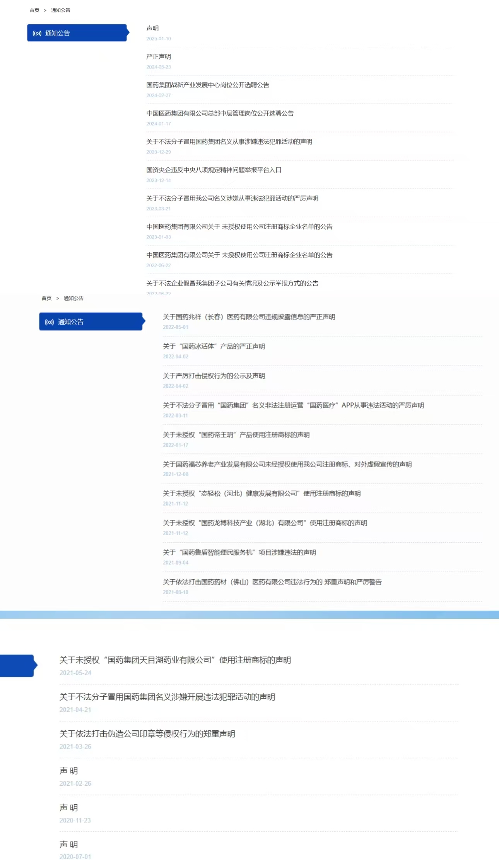Click the broadcast icon beside the 声明 2025-01-10 list

(x=37, y=33)
